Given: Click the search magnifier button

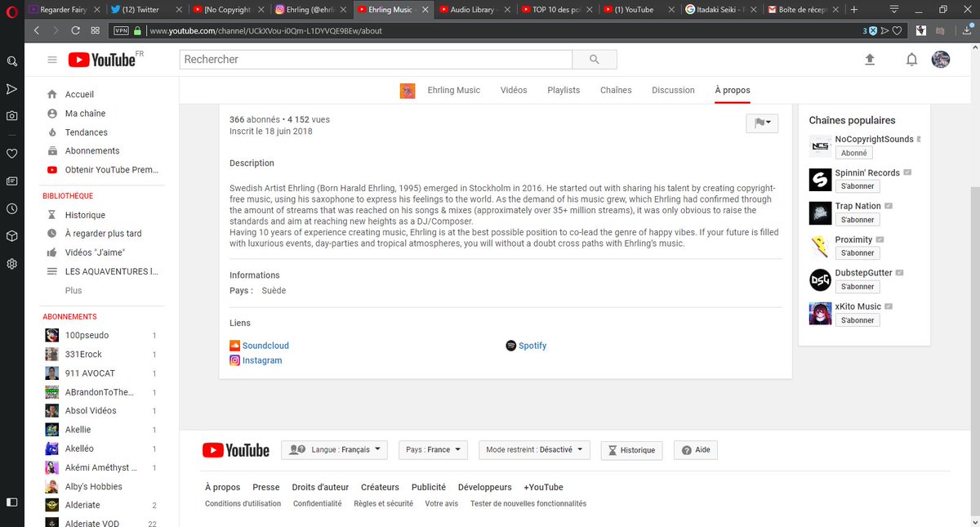Looking at the screenshot, I should tap(595, 60).
